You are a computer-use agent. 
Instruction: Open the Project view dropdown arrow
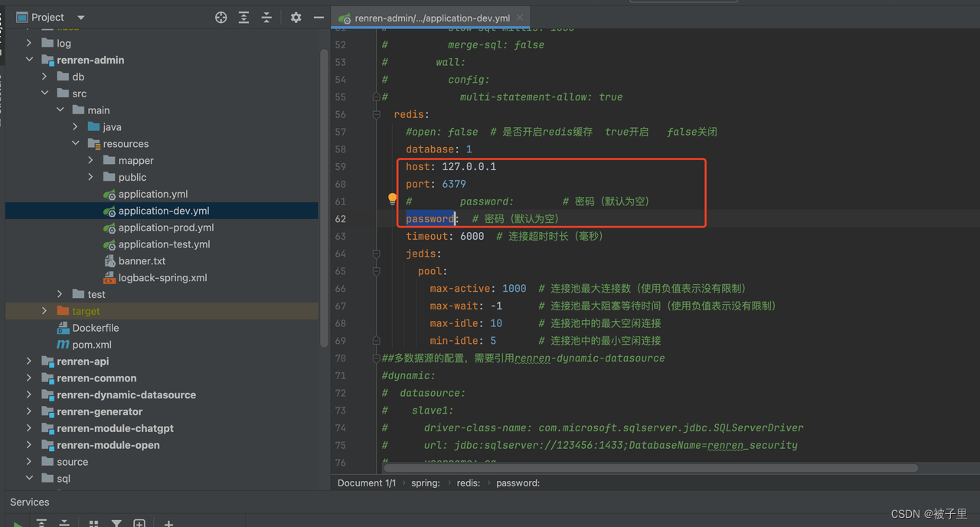pyautogui.click(x=81, y=17)
